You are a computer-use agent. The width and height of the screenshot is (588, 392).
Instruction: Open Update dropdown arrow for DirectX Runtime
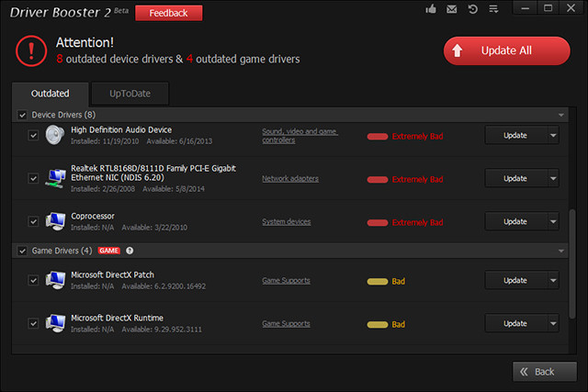point(553,323)
